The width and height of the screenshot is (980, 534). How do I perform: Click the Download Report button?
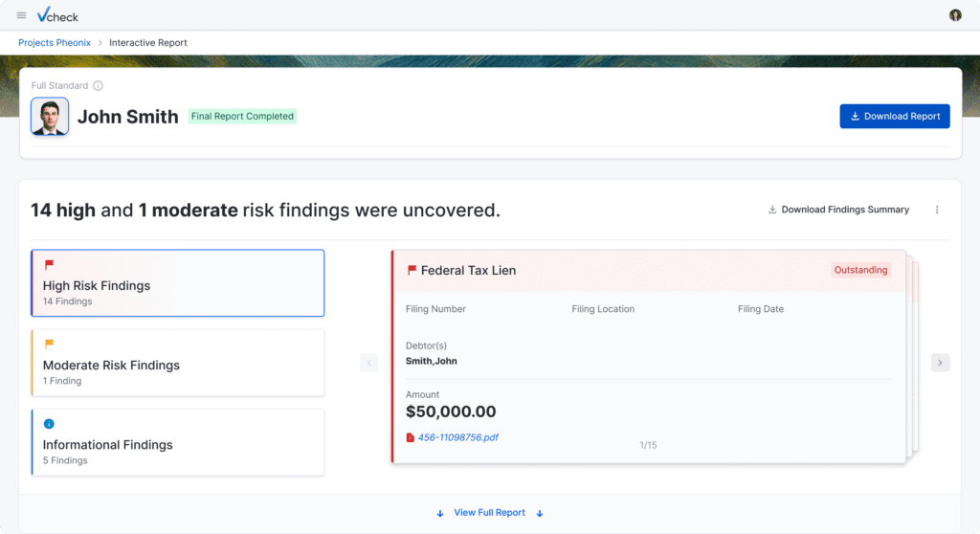pyautogui.click(x=894, y=116)
